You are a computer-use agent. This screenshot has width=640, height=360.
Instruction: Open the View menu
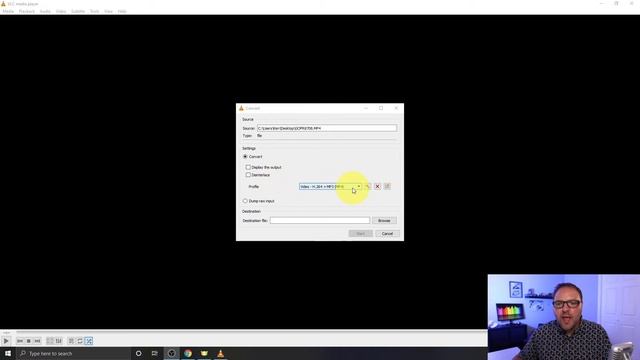pyautogui.click(x=109, y=11)
